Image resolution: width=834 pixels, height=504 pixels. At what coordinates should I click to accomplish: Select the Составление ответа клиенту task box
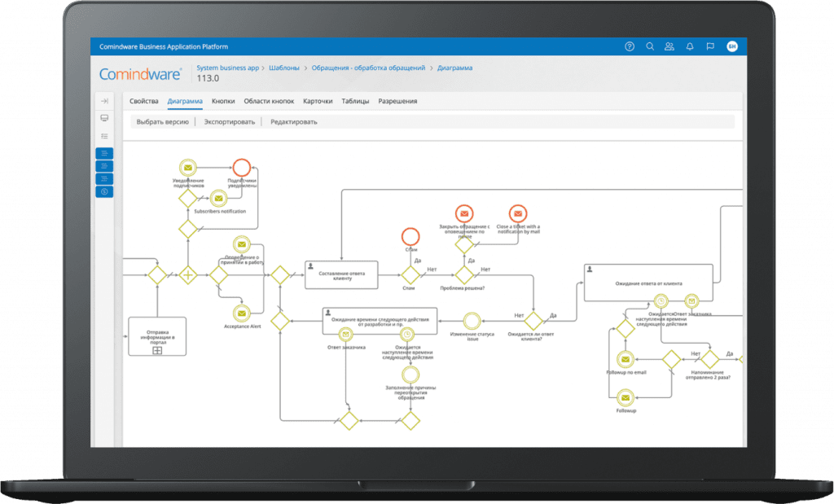[x=341, y=274]
